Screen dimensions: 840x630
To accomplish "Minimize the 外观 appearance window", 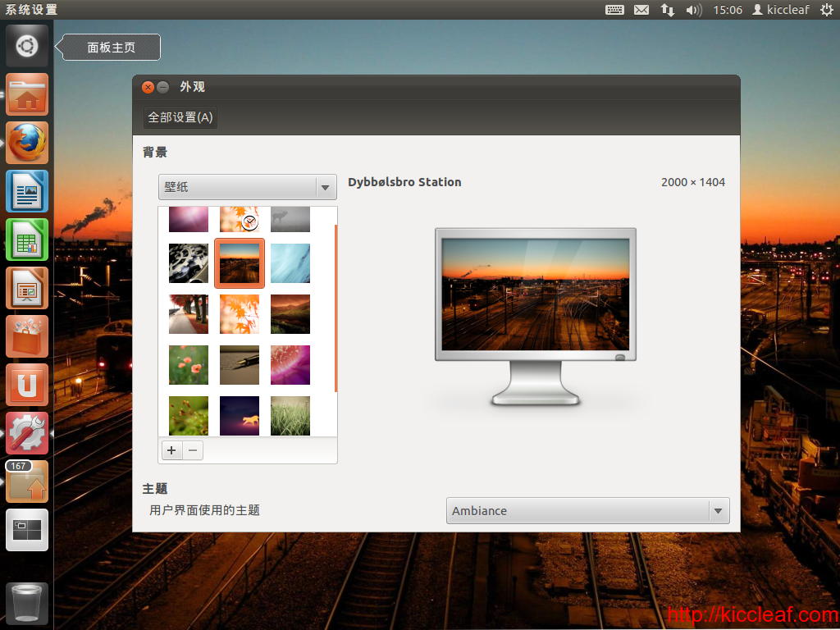I will coord(163,87).
